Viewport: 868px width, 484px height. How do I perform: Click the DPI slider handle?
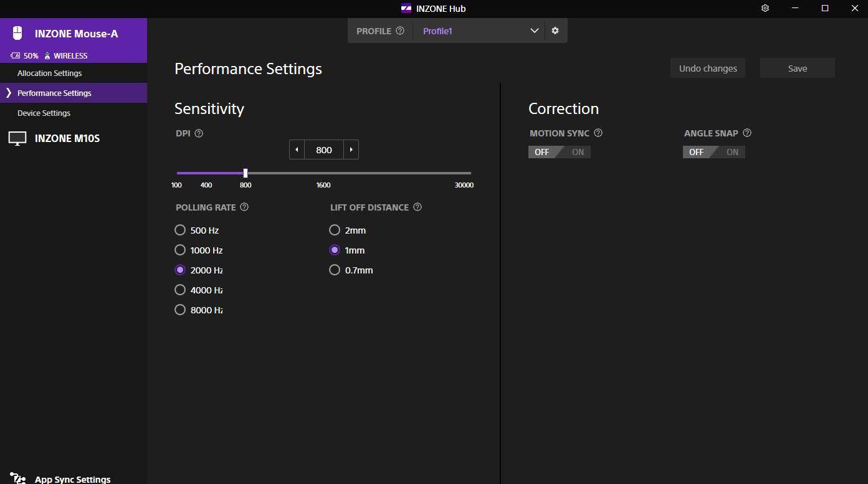pyautogui.click(x=246, y=173)
